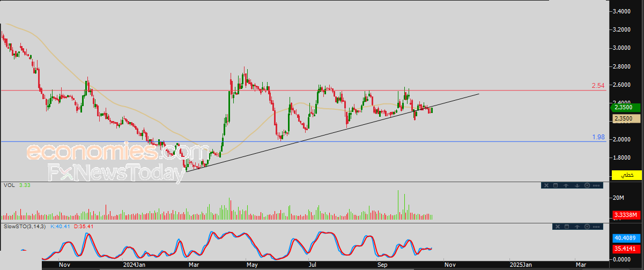Click the 2024Jan marker on time axis
The height and width of the screenshot is (270, 644).
coord(134,265)
